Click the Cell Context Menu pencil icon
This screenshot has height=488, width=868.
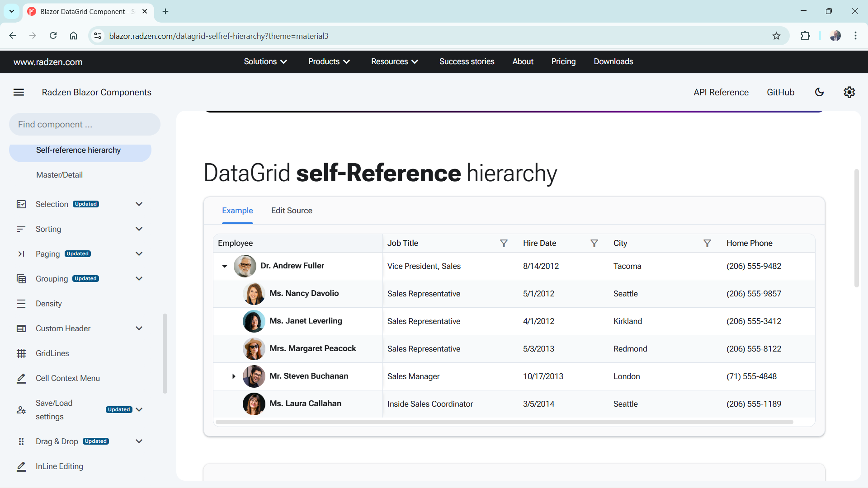pos(21,378)
